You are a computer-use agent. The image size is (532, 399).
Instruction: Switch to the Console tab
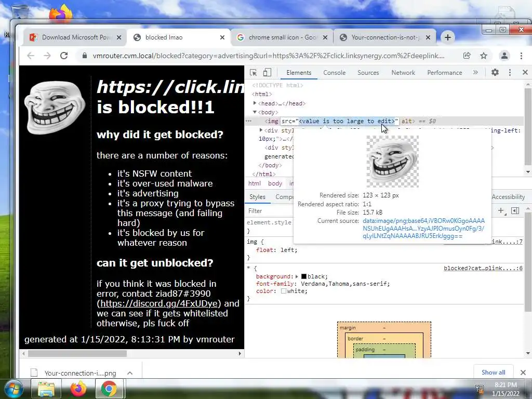334,73
